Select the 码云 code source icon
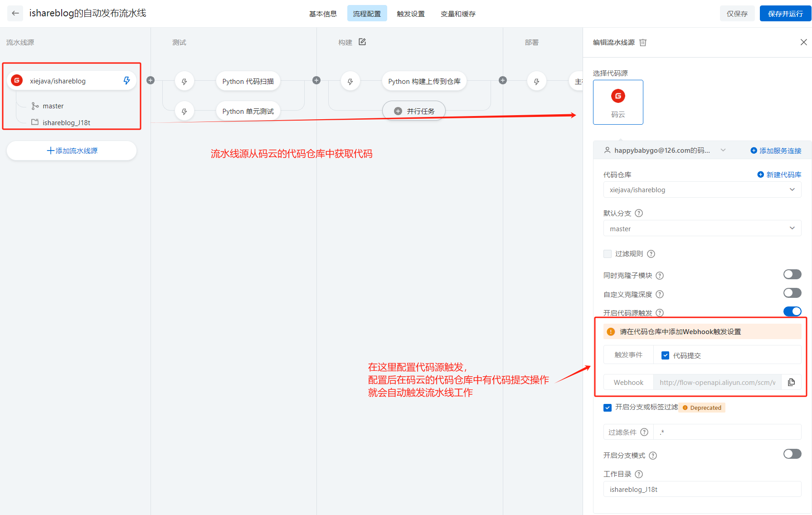This screenshot has width=812, height=515. (x=618, y=102)
